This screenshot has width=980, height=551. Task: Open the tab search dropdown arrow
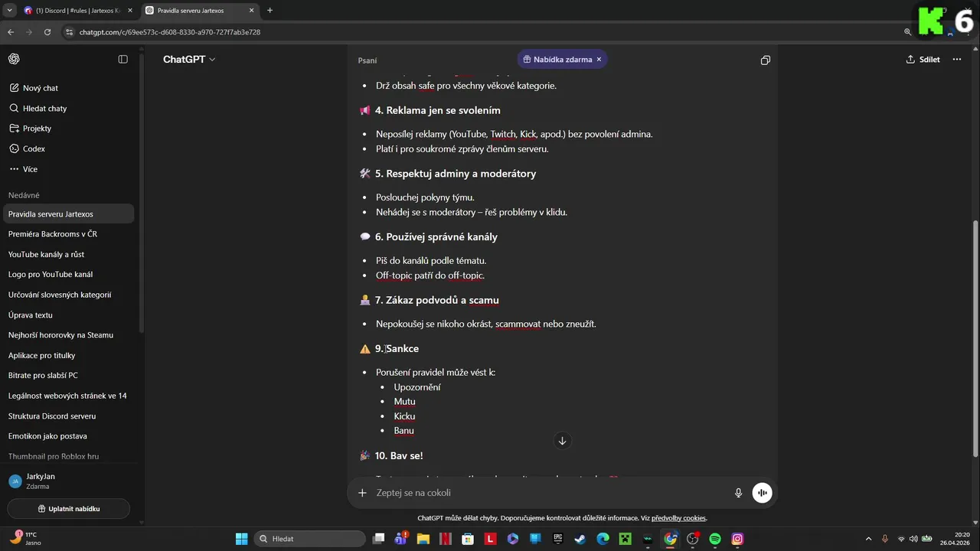(9, 11)
